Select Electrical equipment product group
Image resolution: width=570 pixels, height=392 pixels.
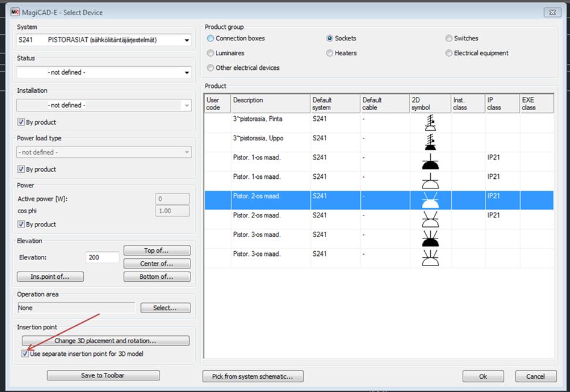click(449, 53)
